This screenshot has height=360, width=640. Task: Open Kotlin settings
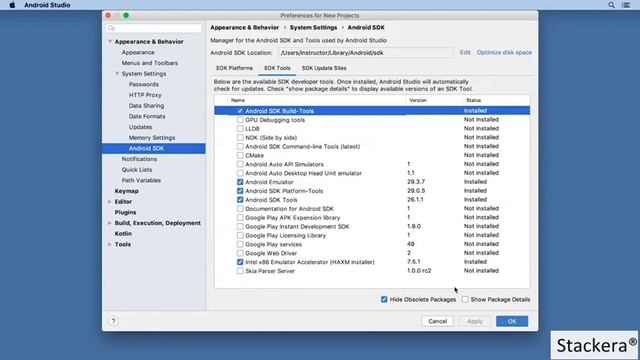[x=123, y=234]
